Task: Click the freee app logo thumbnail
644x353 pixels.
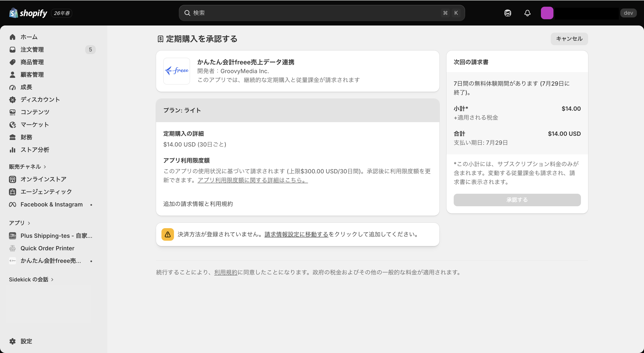Action: click(x=177, y=71)
